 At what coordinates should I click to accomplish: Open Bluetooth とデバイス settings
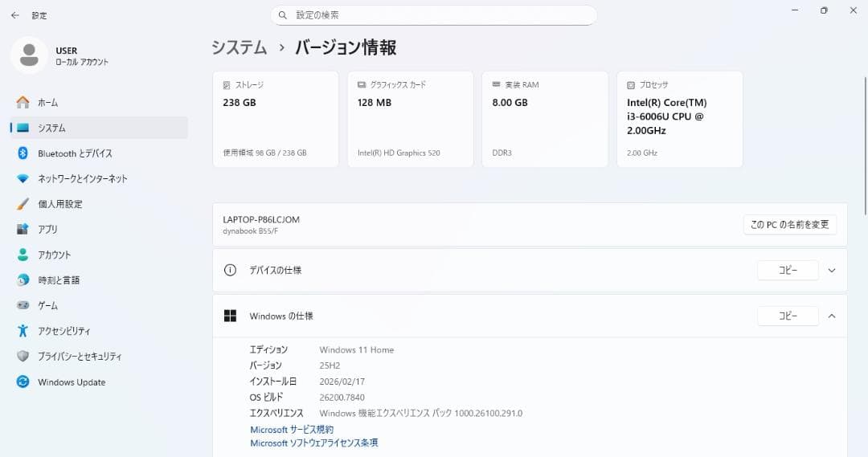click(99, 153)
